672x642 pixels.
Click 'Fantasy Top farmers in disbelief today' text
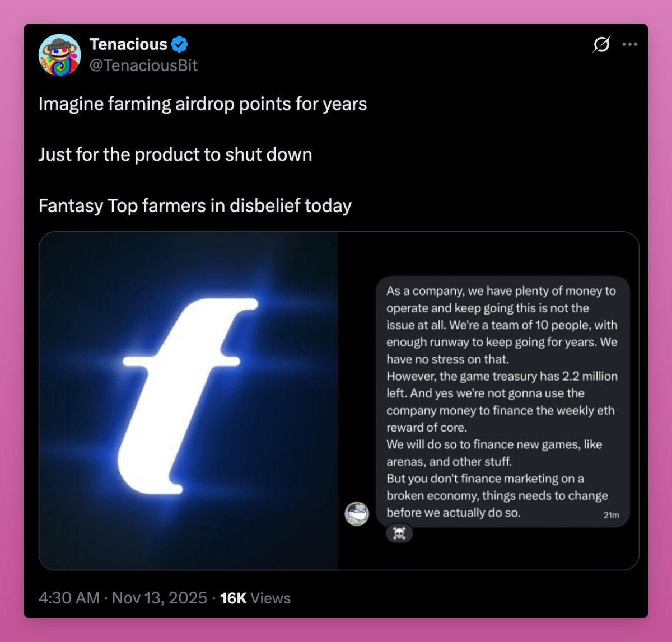click(x=195, y=205)
